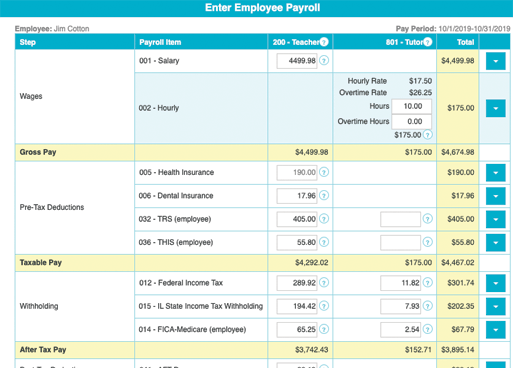Viewport: 513px width, 368px height.
Task: Open dropdown for Health Insurance row
Action: pos(496,173)
